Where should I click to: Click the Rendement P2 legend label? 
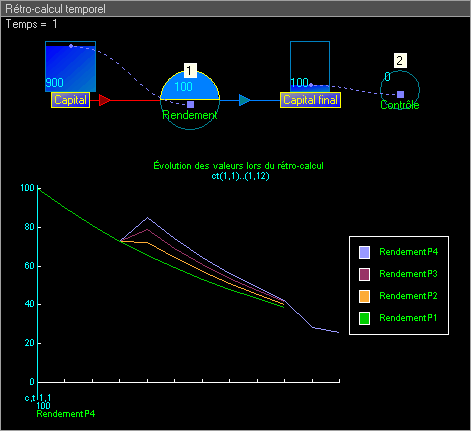coord(408,296)
